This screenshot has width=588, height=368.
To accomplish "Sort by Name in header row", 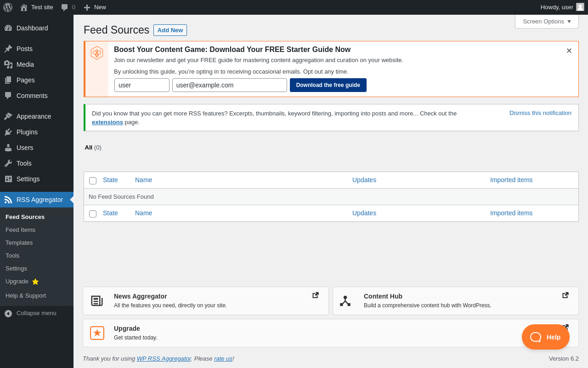I will 143,180.
